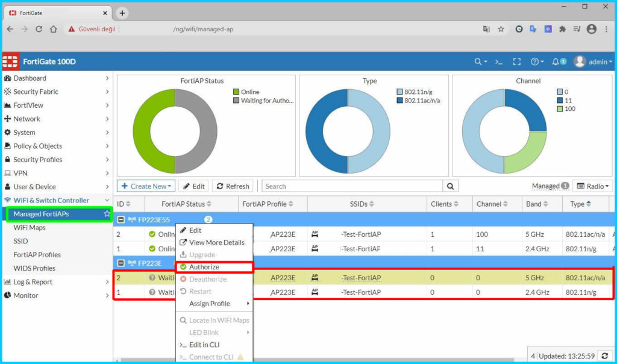Click the gray Waiting for Autho legend swatch
617x364 pixels.
(x=236, y=101)
